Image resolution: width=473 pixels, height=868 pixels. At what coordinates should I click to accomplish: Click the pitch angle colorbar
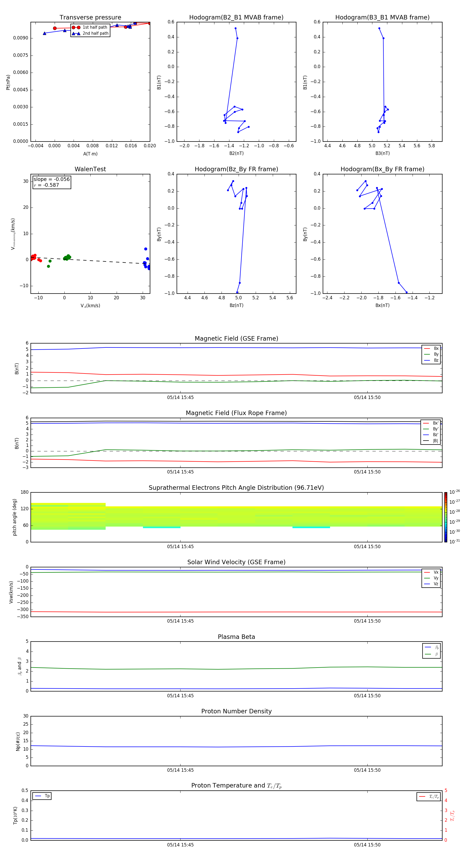pyautogui.click(x=446, y=517)
